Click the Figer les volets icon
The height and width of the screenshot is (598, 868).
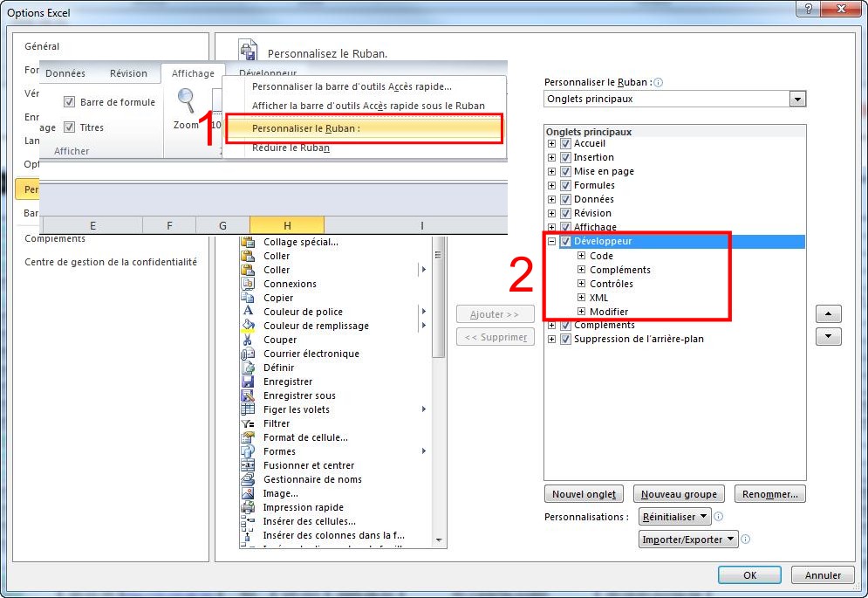(x=248, y=409)
